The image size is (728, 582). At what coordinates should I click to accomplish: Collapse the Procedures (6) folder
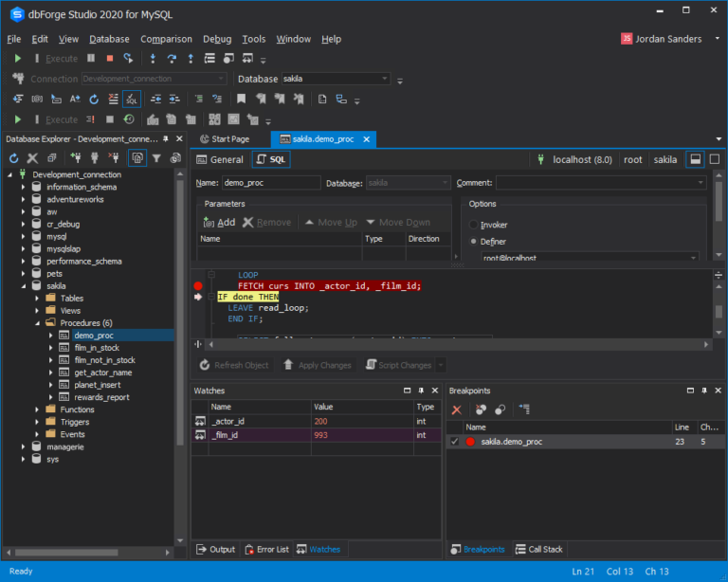pos(37,323)
